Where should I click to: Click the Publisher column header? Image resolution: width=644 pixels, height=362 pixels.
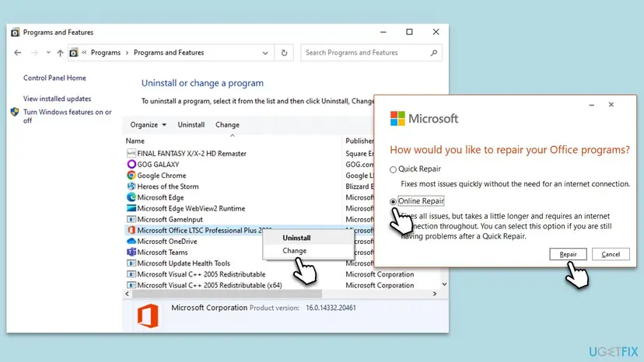click(359, 141)
